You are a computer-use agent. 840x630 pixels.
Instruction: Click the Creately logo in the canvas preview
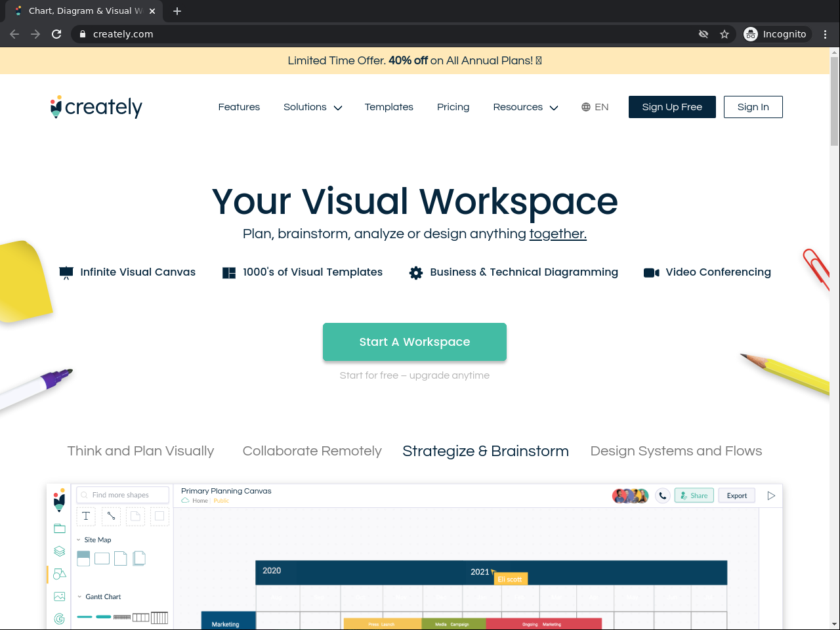click(60, 499)
